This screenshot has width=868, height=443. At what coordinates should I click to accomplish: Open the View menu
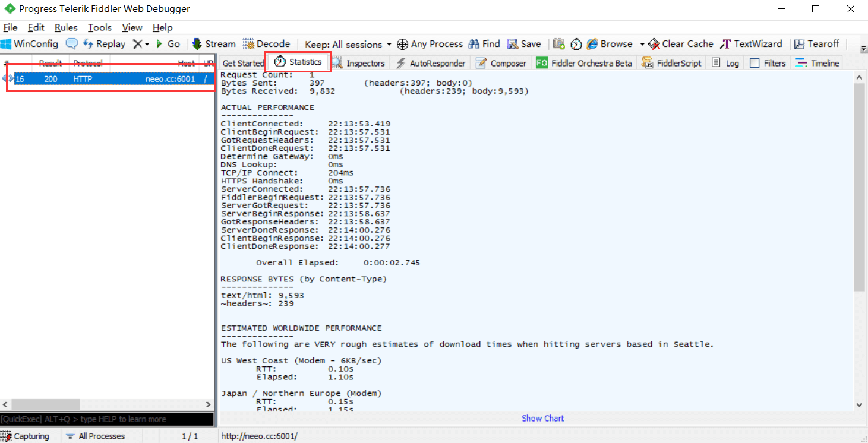point(132,27)
